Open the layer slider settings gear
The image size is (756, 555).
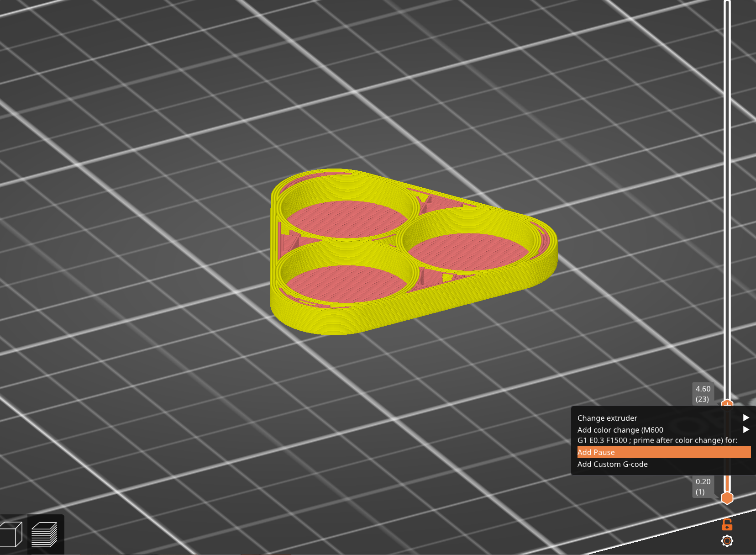(727, 541)
